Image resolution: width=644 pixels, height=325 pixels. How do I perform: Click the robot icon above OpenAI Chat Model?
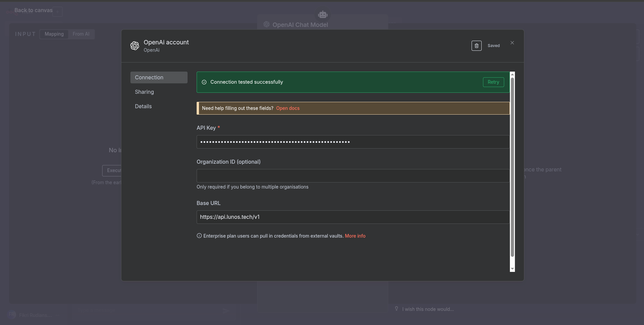point(323,15)
